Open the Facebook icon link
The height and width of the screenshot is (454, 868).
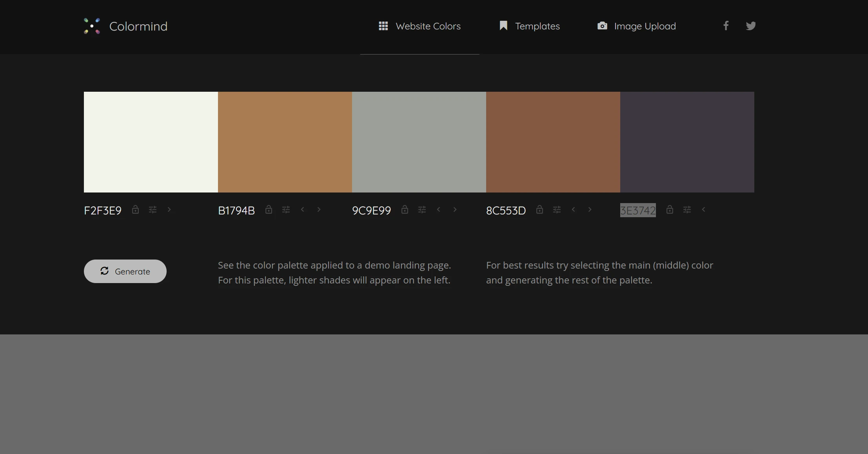point(726,26)
